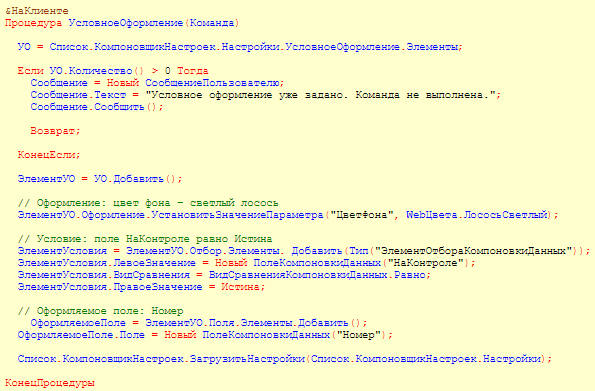
Task: Click the КонецЕсли keyword
Action: click(x=49, y=155)
